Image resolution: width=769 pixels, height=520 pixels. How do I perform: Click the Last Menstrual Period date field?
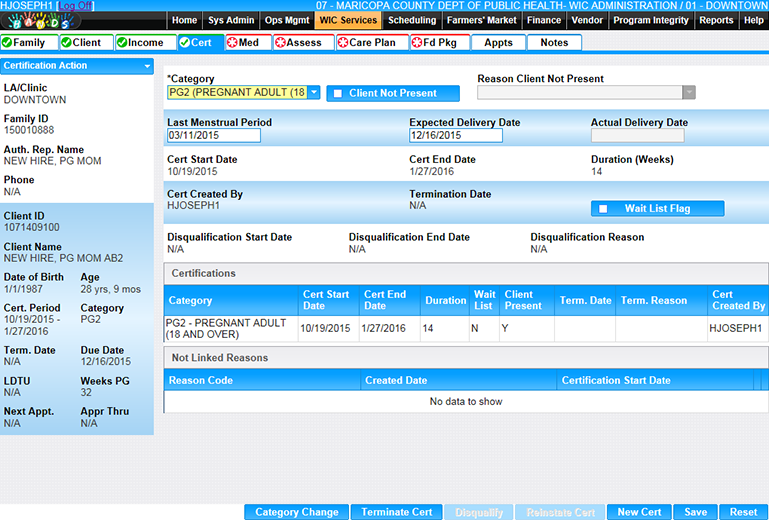(213, 136)
